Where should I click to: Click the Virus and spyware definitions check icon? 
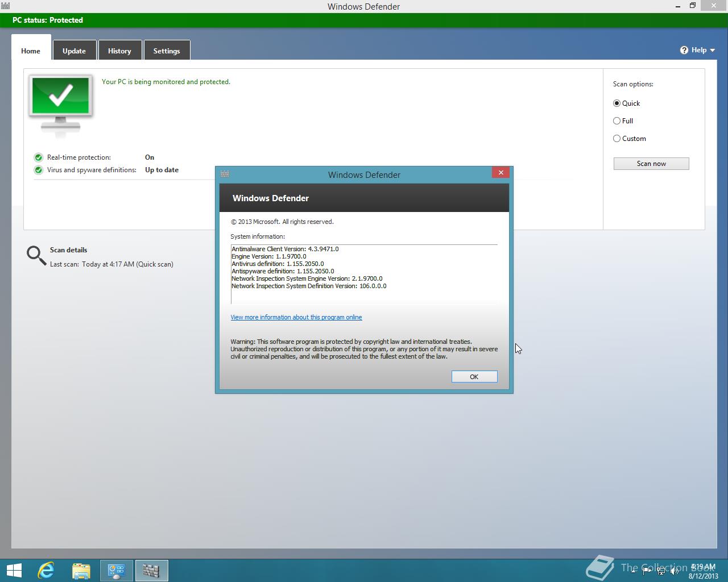(x=38, y=170)
